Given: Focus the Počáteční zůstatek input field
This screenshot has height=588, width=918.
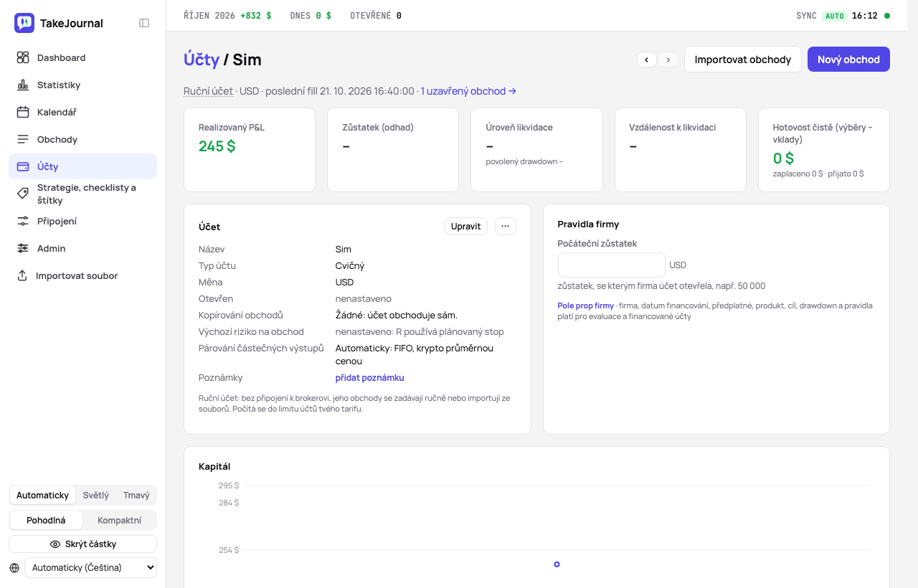Looking at the screenshot, I should [x=612, y=265].
